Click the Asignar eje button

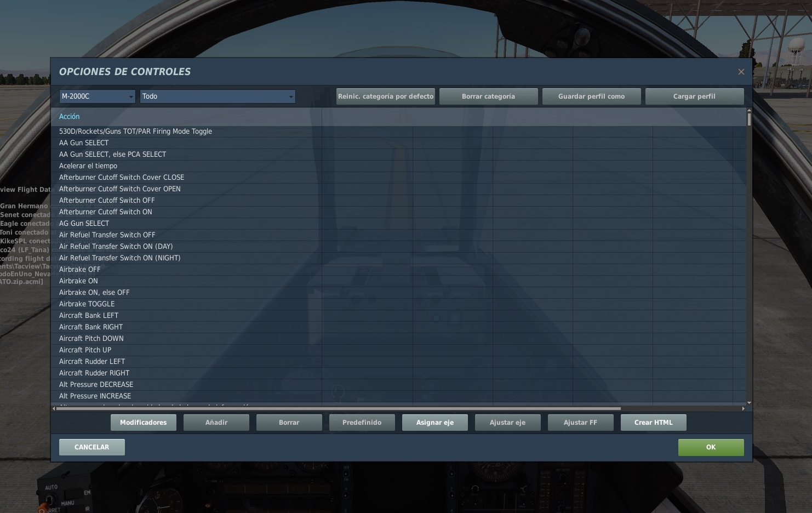tap(435, 423)
